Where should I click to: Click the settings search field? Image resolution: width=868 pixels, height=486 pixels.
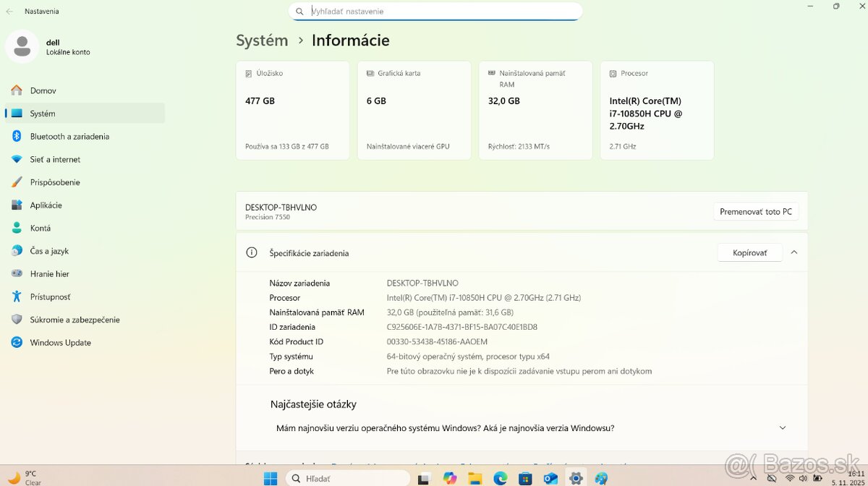tap(434, 11)
